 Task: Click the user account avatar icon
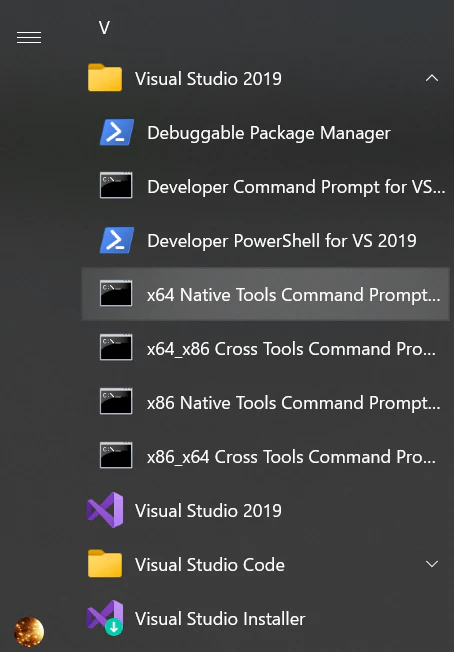tap(29, 632)
